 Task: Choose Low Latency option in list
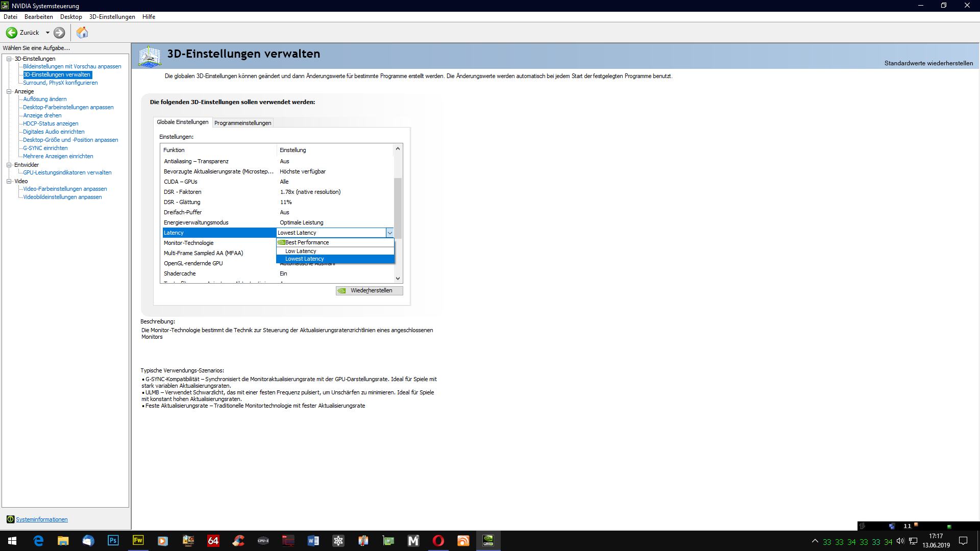click(x=301, y=251)
